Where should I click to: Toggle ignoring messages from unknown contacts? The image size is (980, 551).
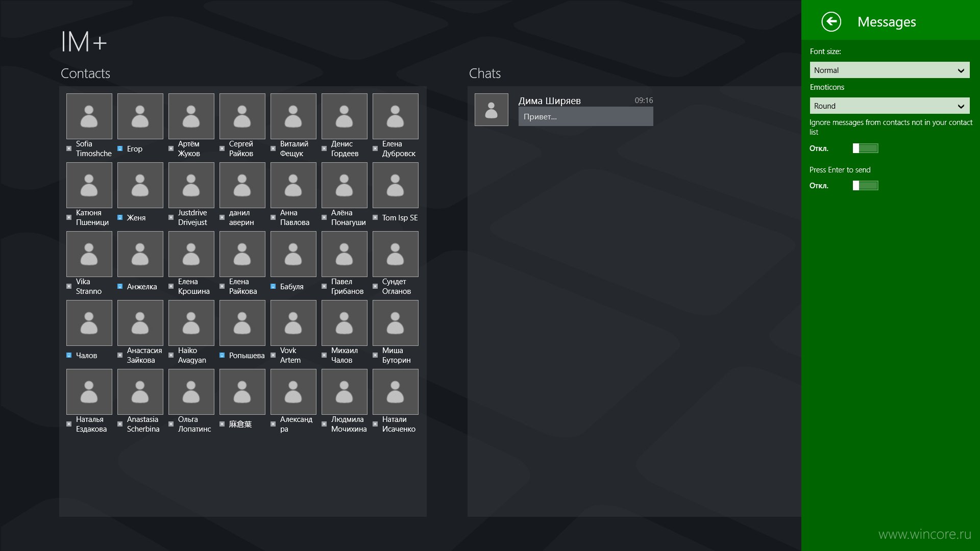point(865,148)
